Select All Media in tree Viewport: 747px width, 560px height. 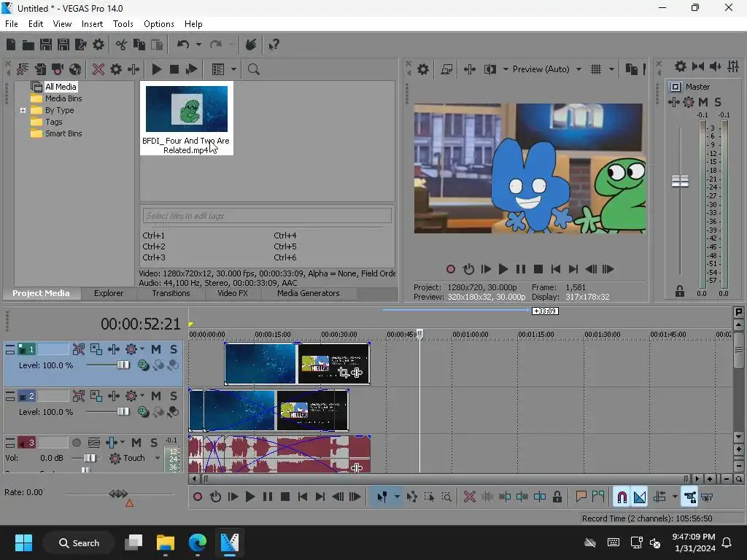pos(61,87)
